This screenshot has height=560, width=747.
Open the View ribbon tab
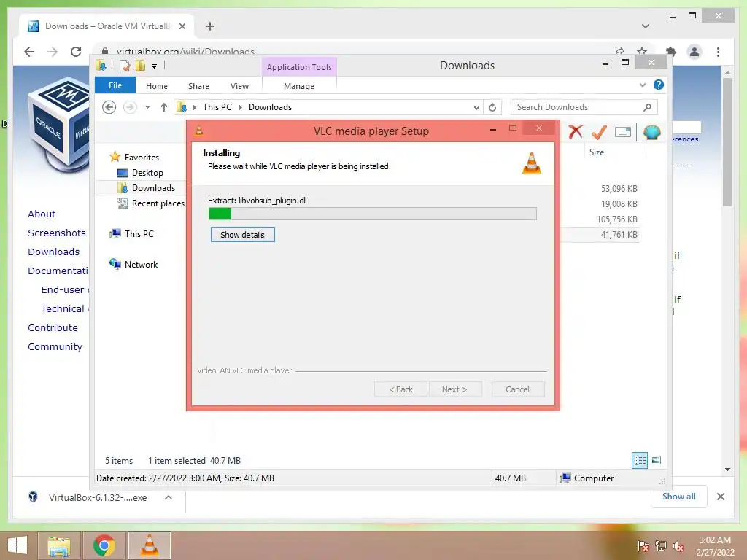click(x=239, y=86)
